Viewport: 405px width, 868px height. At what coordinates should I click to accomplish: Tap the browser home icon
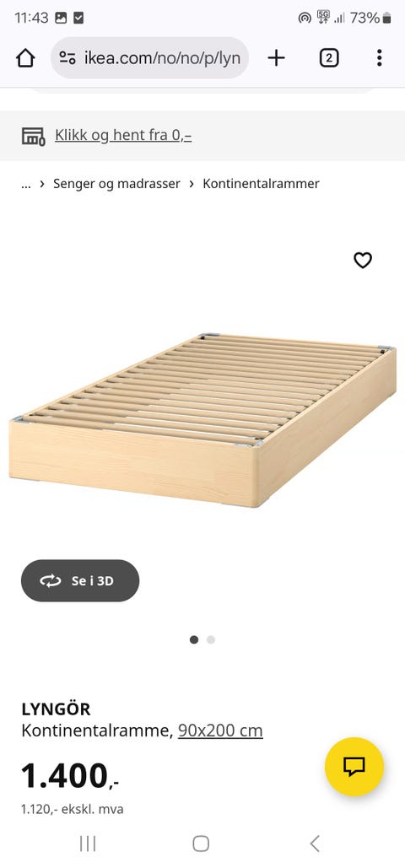coord(25,57)
